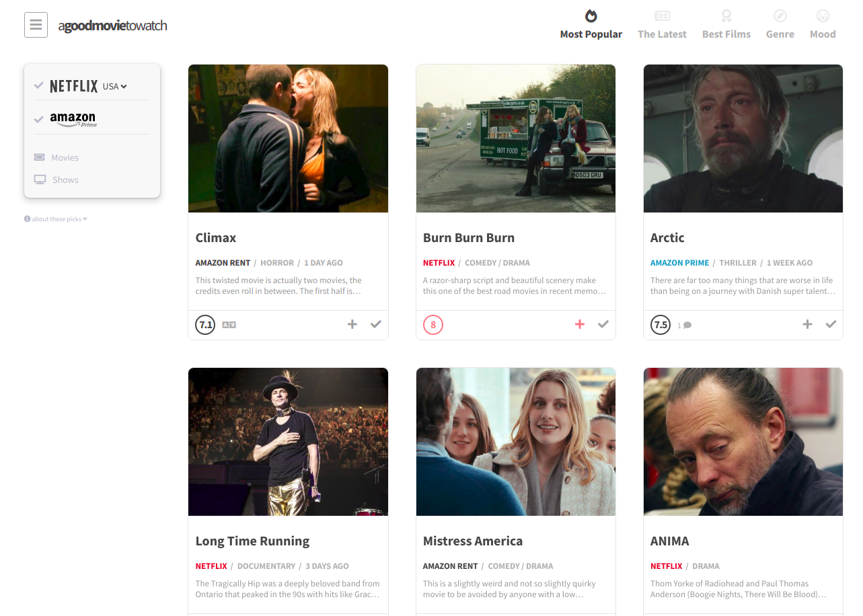Open the Climax movie thumbnail
The height and width of the screenshot is (616, 863).
(288, 139)
